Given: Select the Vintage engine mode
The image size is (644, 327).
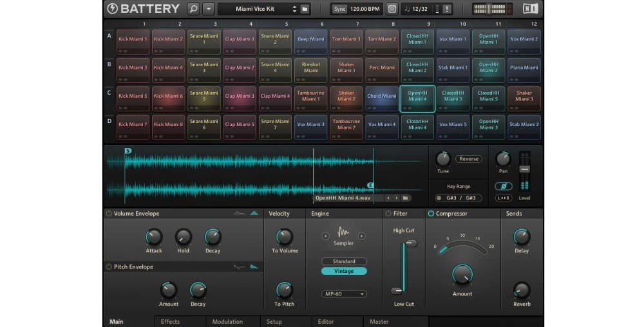Looking at the screenshot, I should [344, 271].
